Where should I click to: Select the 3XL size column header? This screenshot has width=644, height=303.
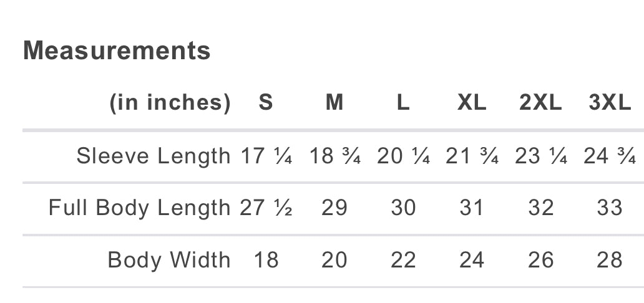(x=610, y=102)
